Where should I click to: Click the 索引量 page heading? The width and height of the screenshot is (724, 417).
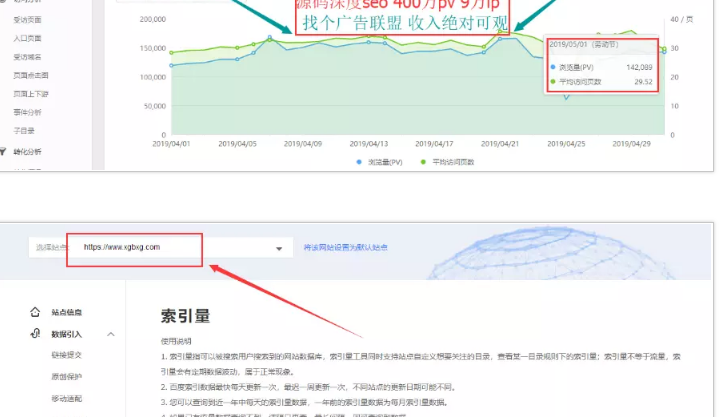point(186,316)
